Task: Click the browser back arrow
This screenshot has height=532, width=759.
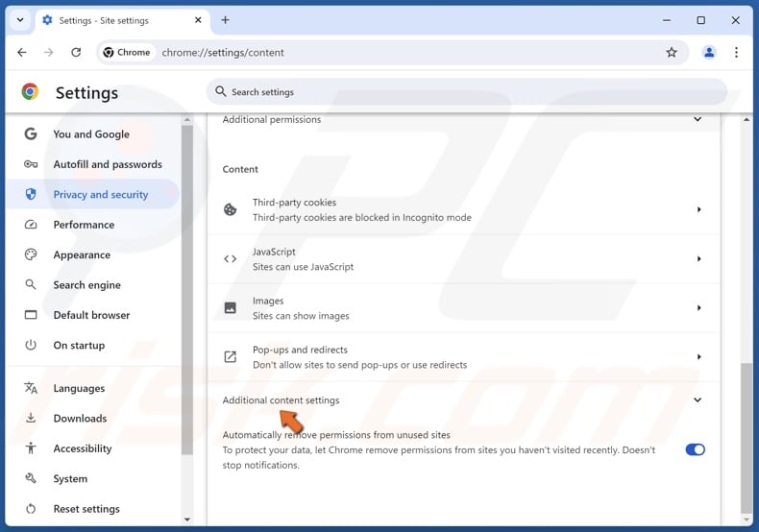Action: (22, 52)
